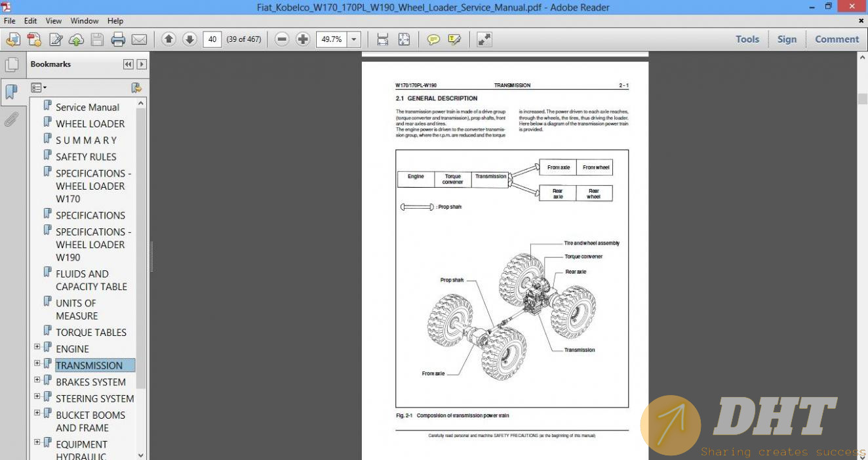Expand the ENGINE bookmark node

[37, 346]
